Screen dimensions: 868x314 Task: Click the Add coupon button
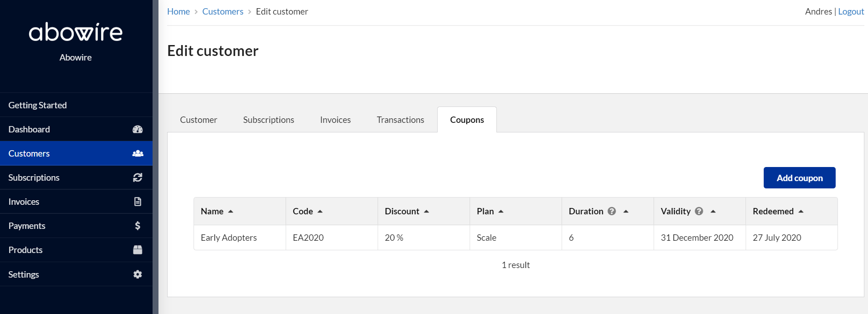799,178
